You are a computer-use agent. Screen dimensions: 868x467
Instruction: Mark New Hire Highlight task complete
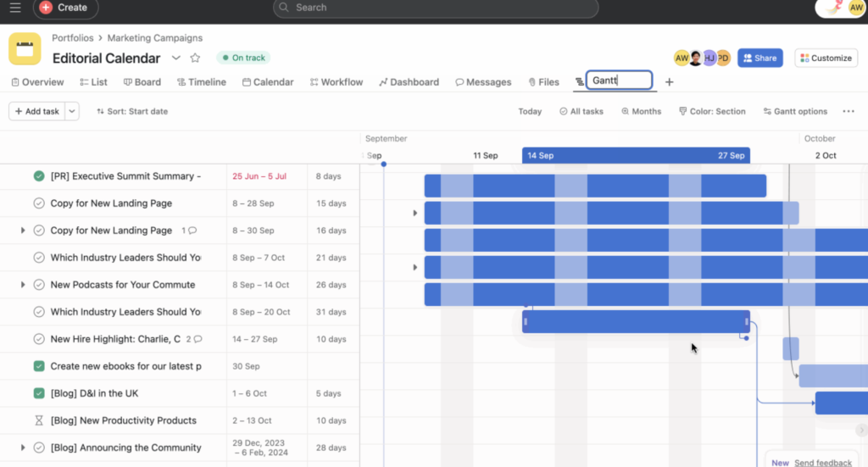pos(39,339)
